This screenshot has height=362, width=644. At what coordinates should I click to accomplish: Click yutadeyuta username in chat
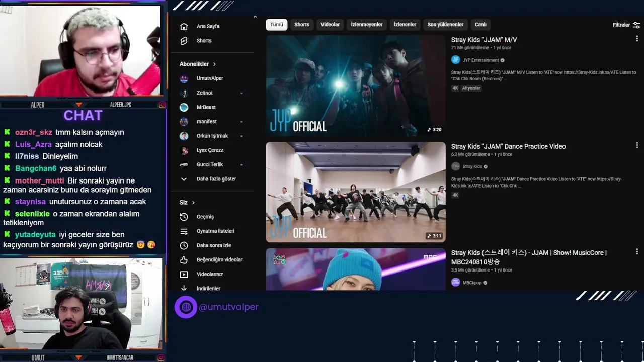tap(35, 235)
